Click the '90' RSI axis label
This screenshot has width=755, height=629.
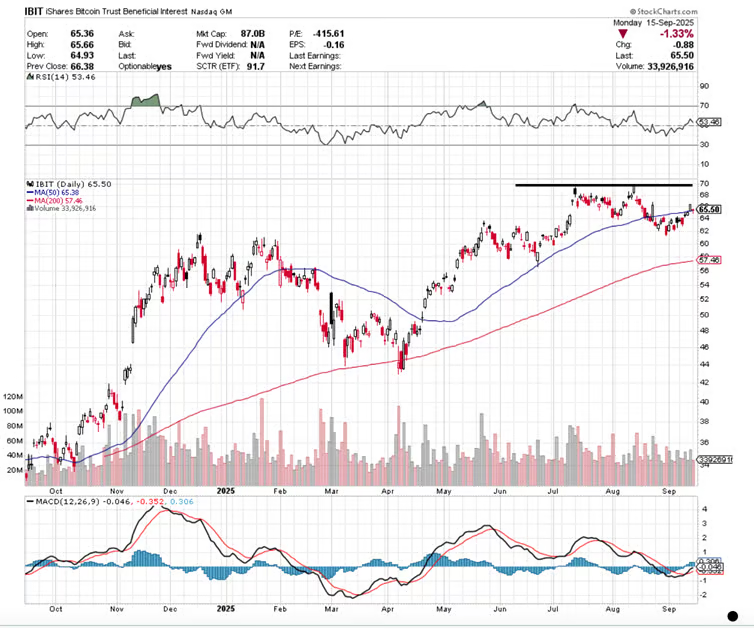pos(704,86)
